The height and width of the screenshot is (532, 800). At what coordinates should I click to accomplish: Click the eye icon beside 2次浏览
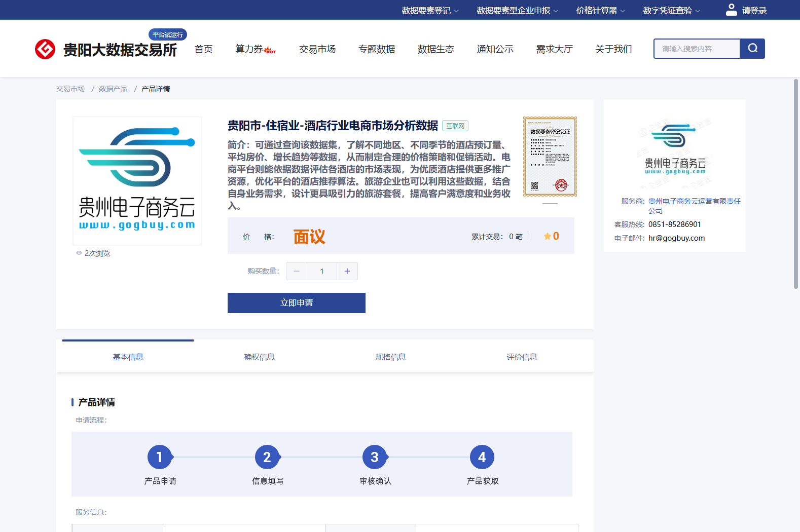(x=79, y=253)
